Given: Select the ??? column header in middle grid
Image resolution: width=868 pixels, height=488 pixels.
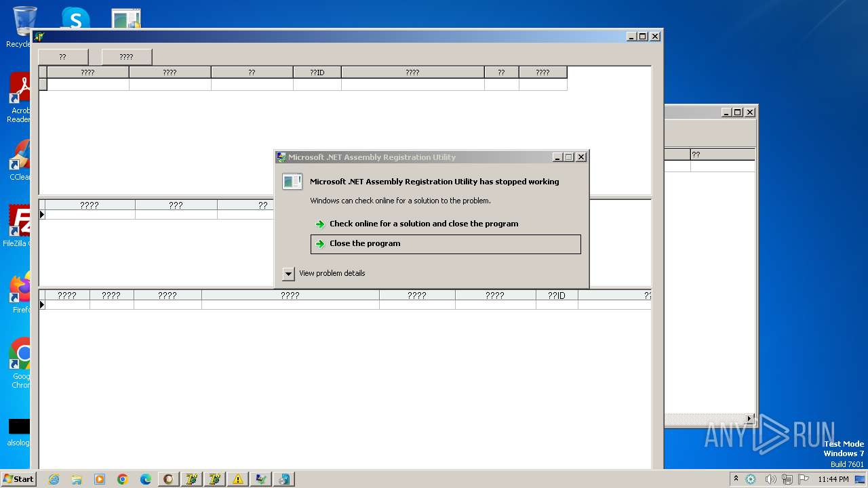Looking at the screenshot, I should coord(176,205).
